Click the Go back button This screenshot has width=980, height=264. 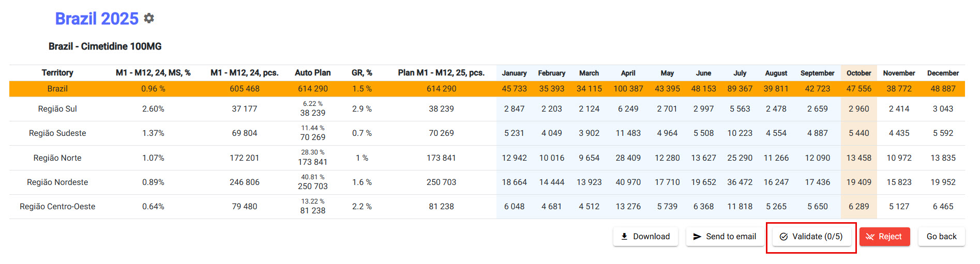pos(941,236)
